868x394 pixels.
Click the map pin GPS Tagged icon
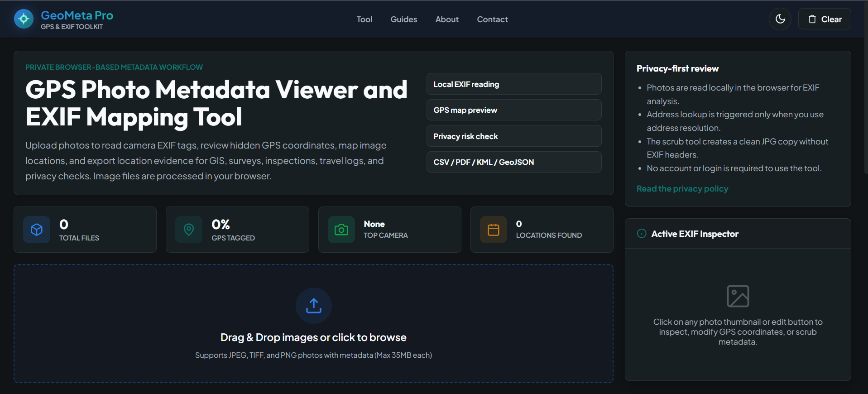pos(189,230)
